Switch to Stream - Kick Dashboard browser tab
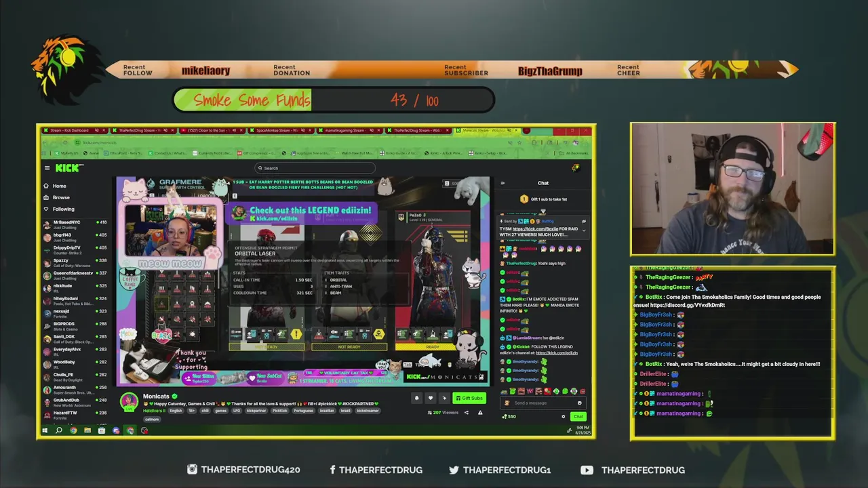Viewport: 868px width, 488px height. pyautogui.click(x=73, y=130)
